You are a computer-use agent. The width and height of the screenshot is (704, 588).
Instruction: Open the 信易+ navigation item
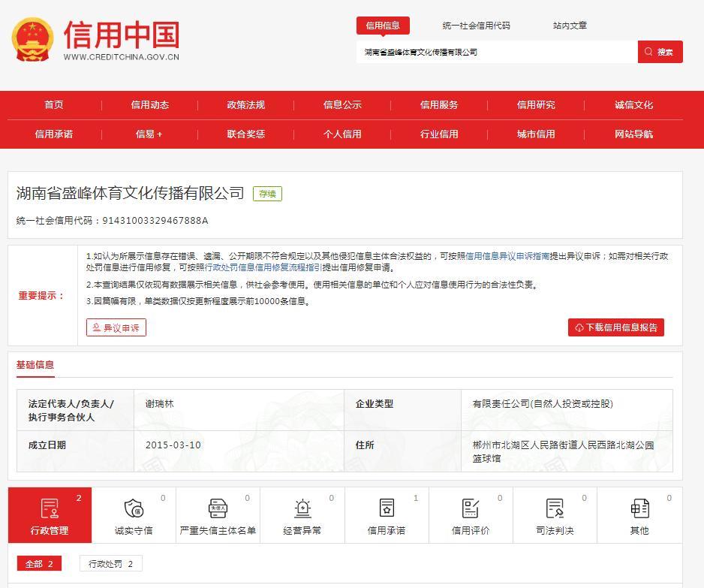pyautogui.click(x=149, y=134)
